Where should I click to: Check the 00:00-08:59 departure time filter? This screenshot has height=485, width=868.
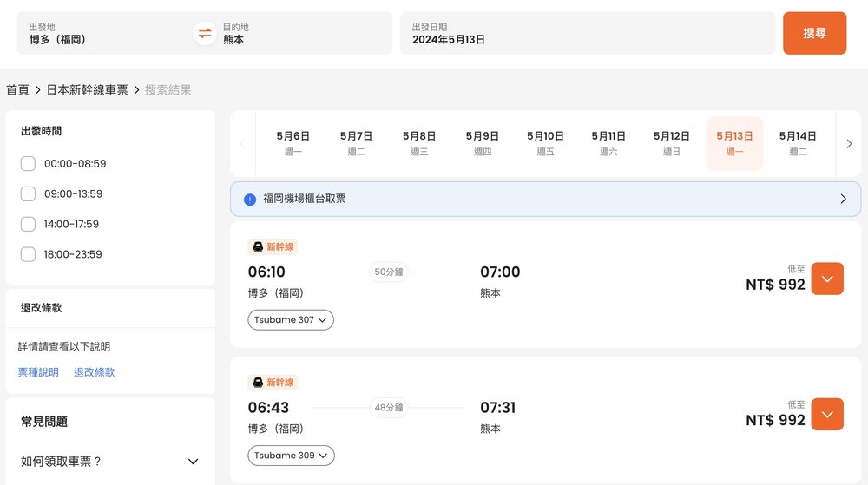tap(28, 163)
